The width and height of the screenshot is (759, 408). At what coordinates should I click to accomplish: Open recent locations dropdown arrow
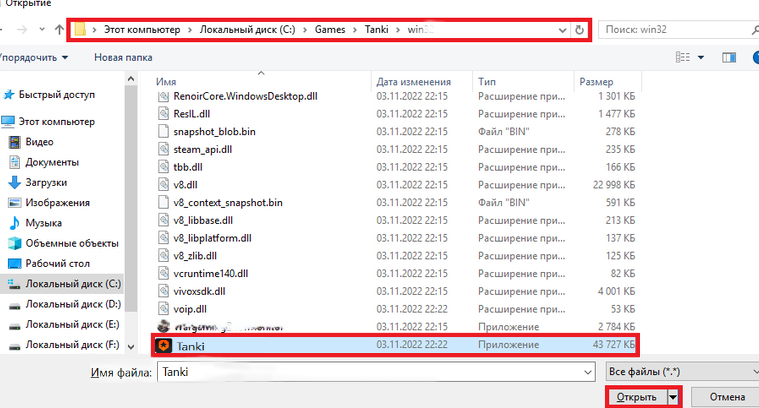(x=42, y=30)
